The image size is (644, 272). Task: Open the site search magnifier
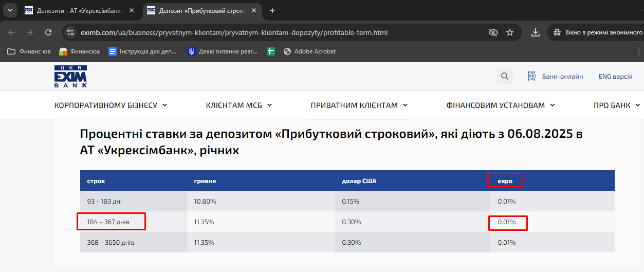click(505, 76)
